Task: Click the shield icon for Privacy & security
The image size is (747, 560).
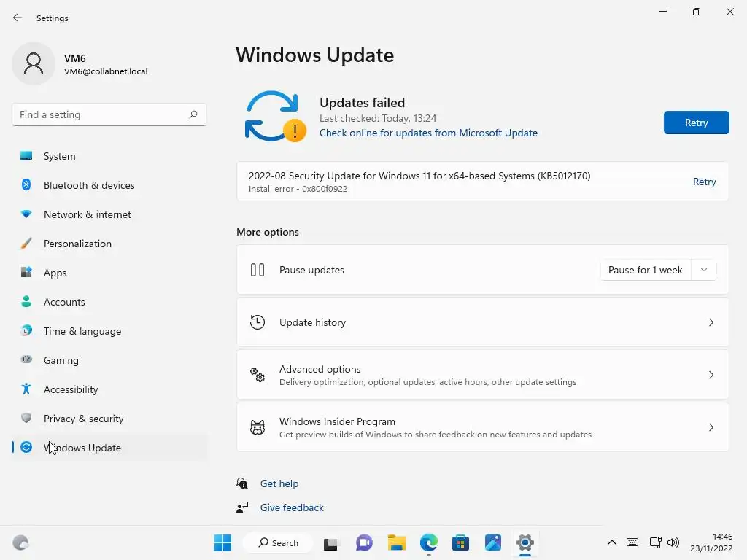Action: (26, 418)
